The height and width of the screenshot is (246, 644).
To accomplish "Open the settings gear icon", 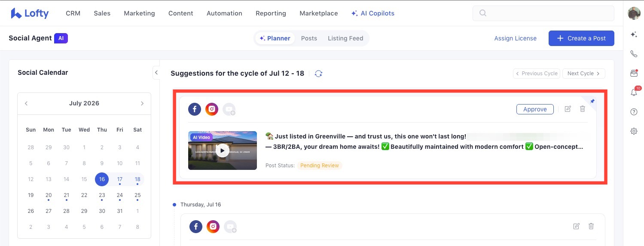I will (634, 131).
